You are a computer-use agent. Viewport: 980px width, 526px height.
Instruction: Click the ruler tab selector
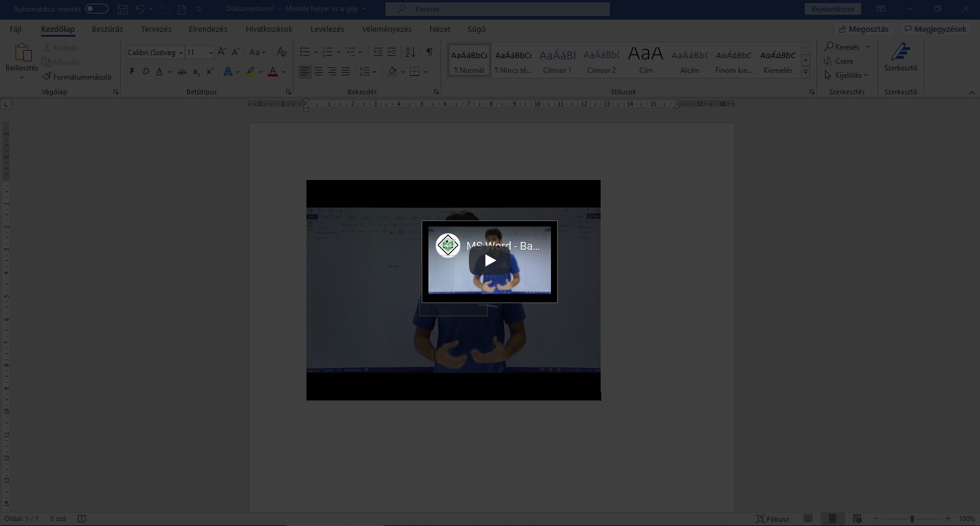tap(6, 104)
